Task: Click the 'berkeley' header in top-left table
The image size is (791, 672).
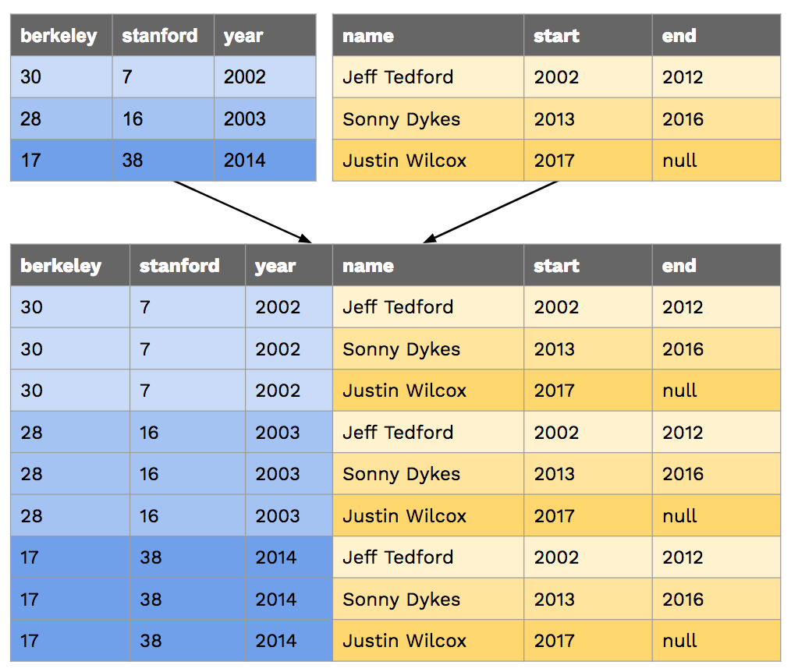Action: point(59,36)
